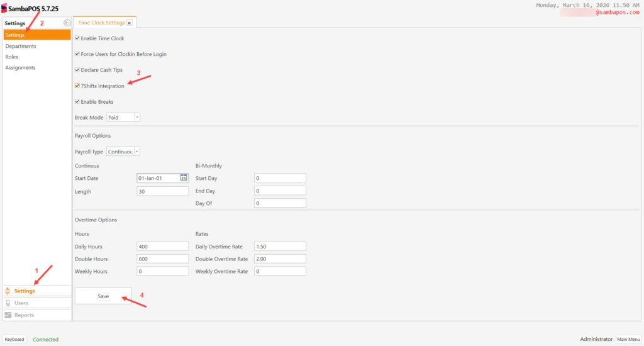Toggle the Declare Cash Tips checkbox
Screen dimensions: 644x346
pyautogui.click(x=77, y=70)
